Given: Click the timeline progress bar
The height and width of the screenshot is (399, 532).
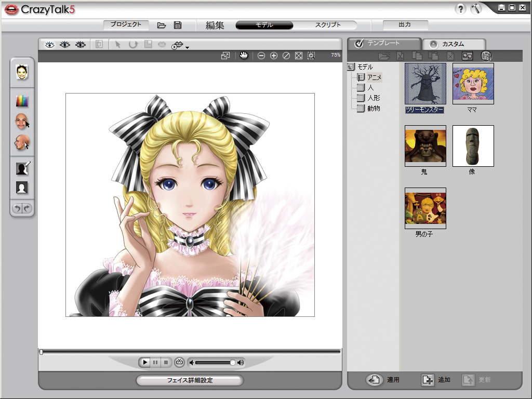Looking at the screenshot, I should 190,352.
